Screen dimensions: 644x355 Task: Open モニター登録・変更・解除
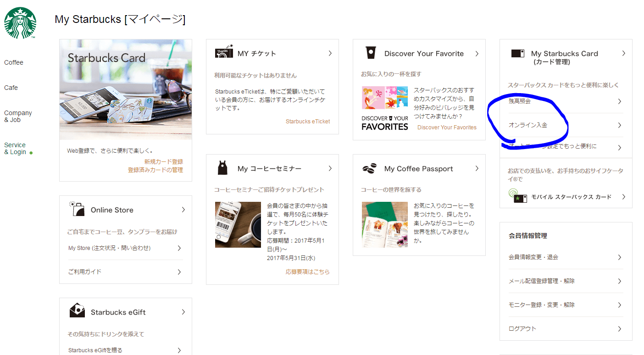coord(566,305)
